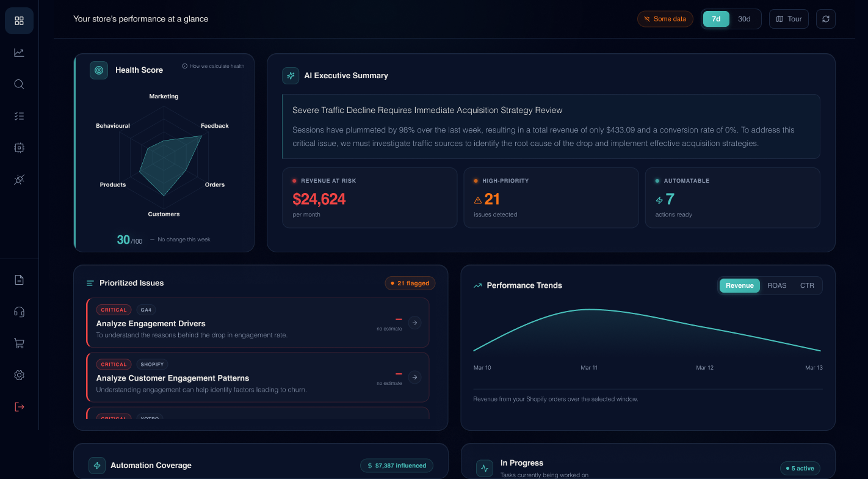Switch the date range to 30d

[x=744, y=19]
